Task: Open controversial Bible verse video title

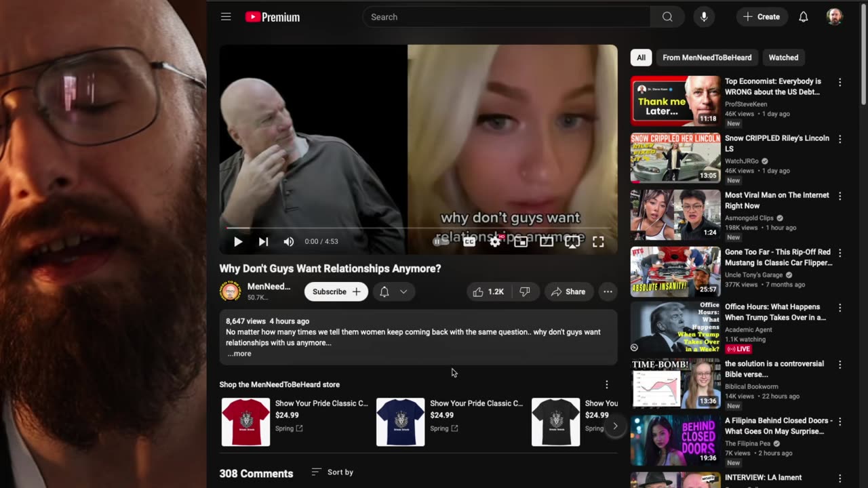Action: click(774, 369)
